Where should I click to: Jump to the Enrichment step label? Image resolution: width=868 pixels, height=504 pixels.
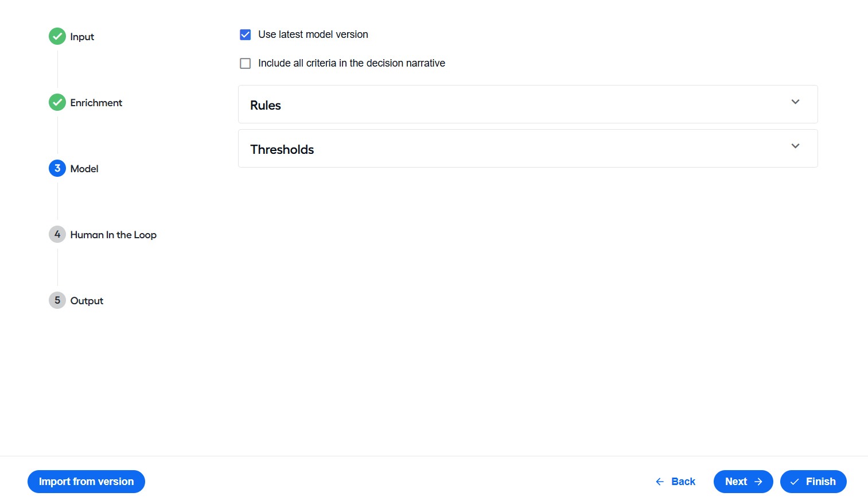[96, 103]
